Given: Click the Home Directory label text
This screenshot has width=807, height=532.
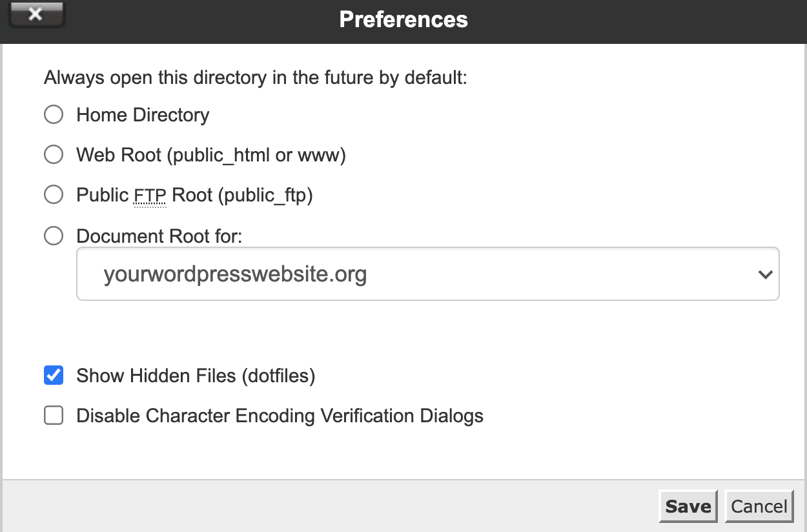Looking at the screenshot, I should tap(143, 115).
